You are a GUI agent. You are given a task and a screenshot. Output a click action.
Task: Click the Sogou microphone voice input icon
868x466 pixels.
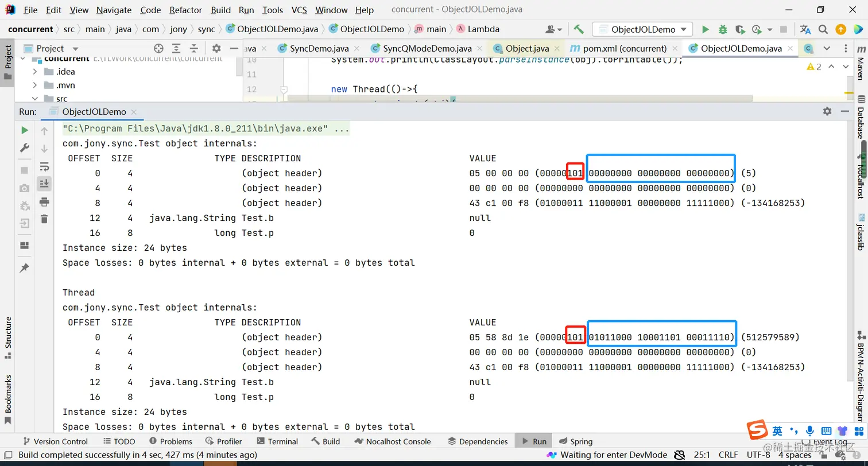tap(809, 431)
